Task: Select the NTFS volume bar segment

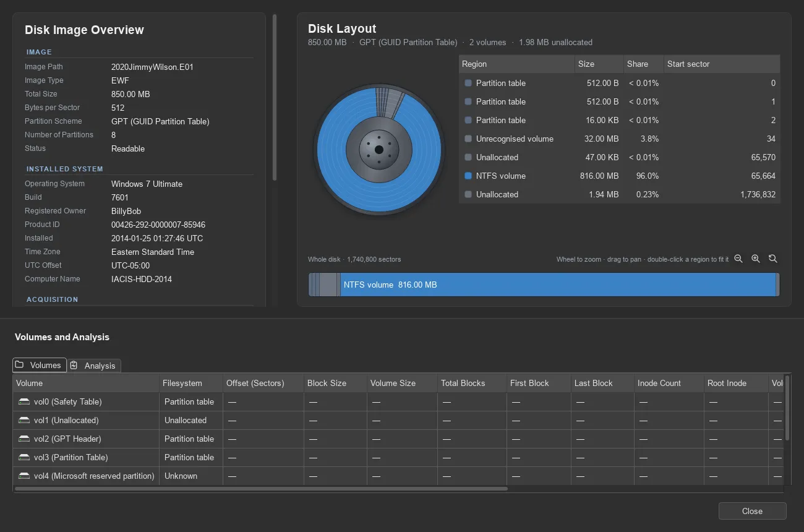Action: pyautogui.click(x=558, y=285)
